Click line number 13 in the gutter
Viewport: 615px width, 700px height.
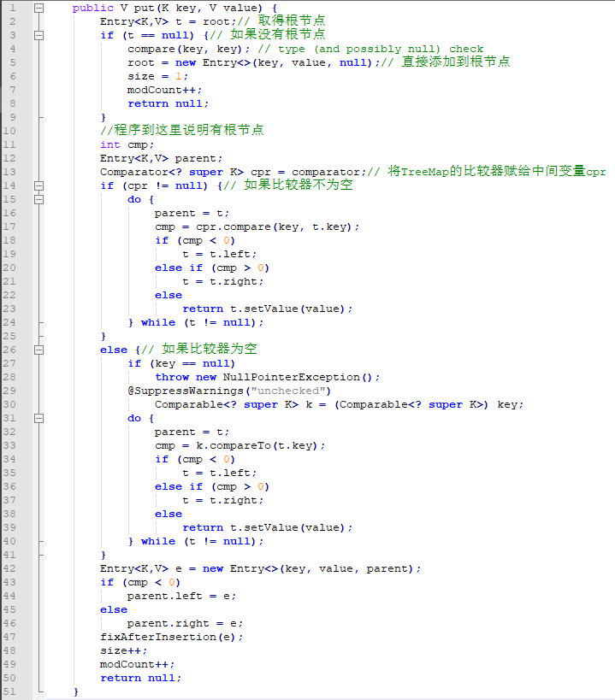(x=9, y=172)
